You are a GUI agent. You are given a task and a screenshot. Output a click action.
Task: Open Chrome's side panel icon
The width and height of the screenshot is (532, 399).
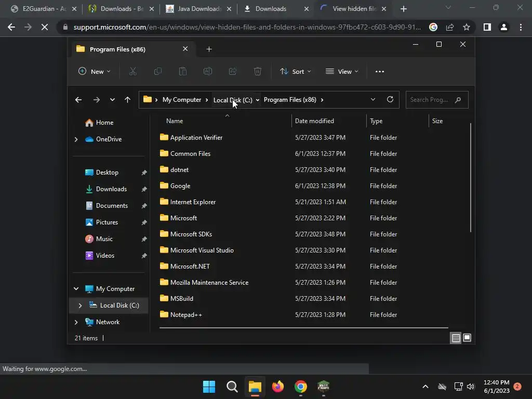pyautogui.click(x=487, y=27)
